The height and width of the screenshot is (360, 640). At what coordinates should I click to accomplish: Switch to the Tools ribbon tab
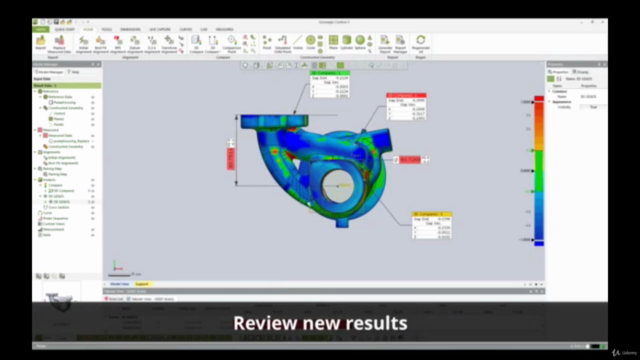107,29
